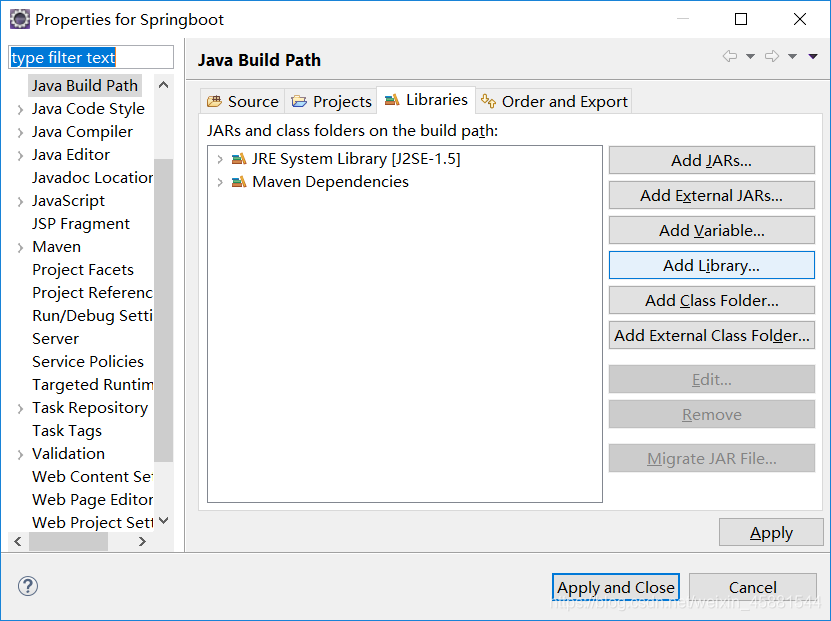Click the type filter text field
This screenshot has width=831, height=621.
tap(91, 57)
